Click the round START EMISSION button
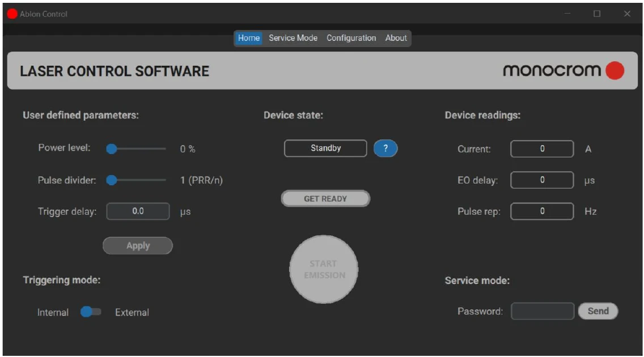 click(324, 269)
